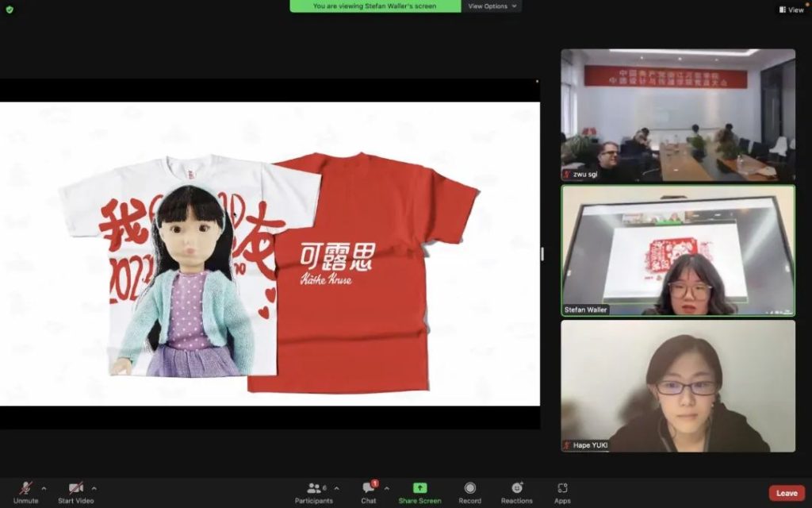812x508 pixels.
Task: Change layout with the View button
Action: 791,10
